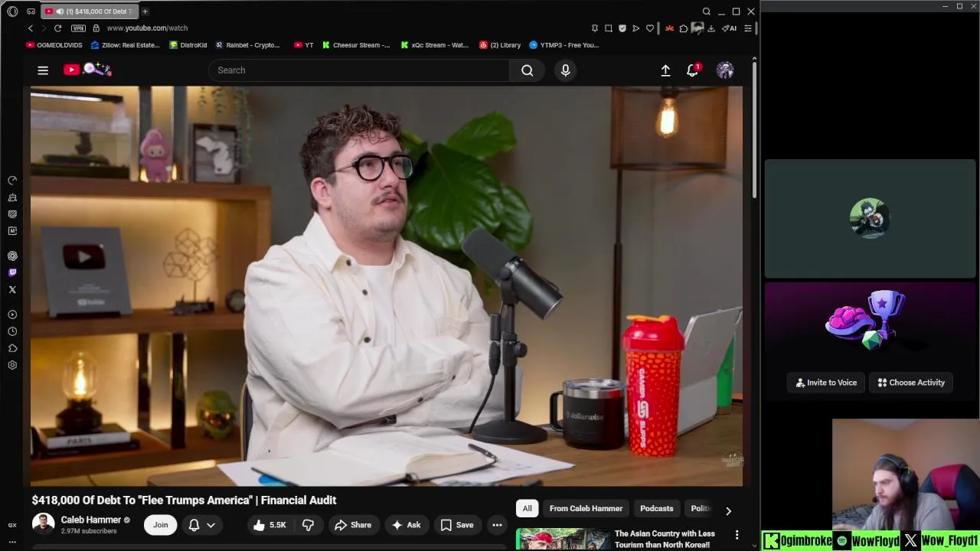
Task: Open browser tab search magnifier
Action: pos(707,11)
